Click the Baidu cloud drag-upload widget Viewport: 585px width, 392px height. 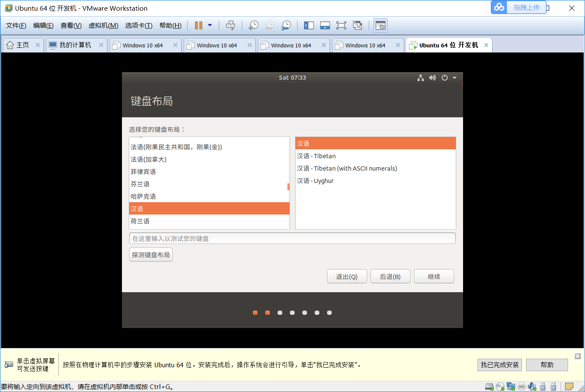click(518, 7)
